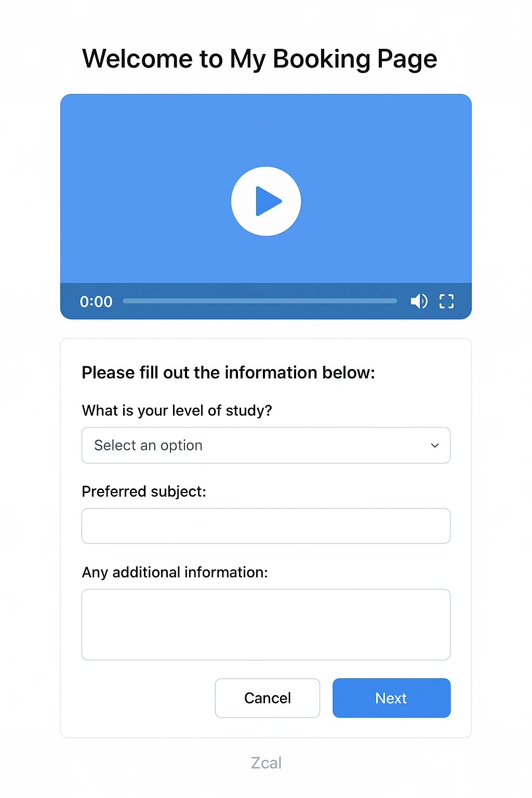
Task: Proceed with the Next button
Action: (x=392, y=698)
